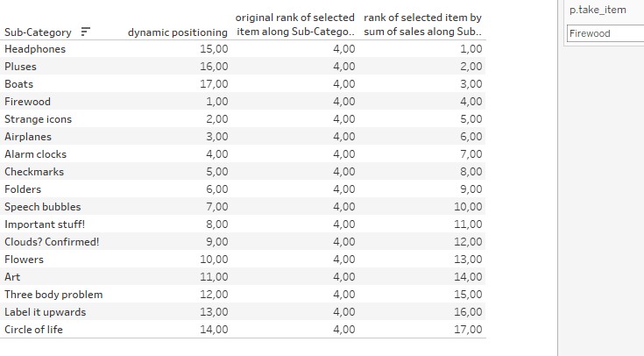Select the Boats row label

[20, 84]
